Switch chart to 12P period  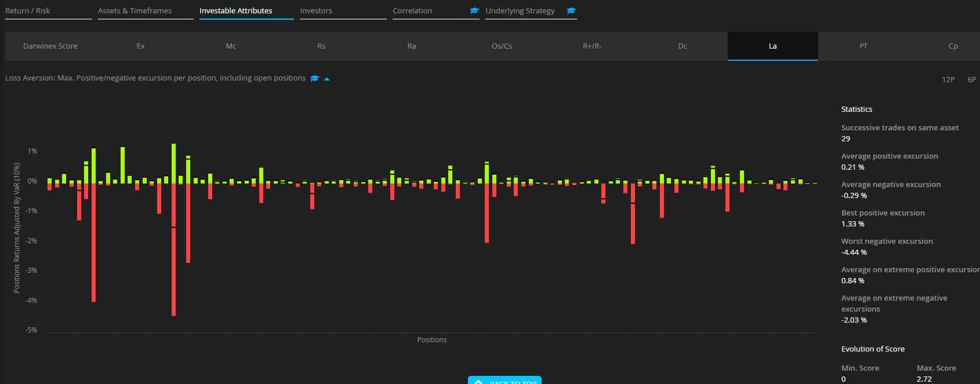pos(948,79)
